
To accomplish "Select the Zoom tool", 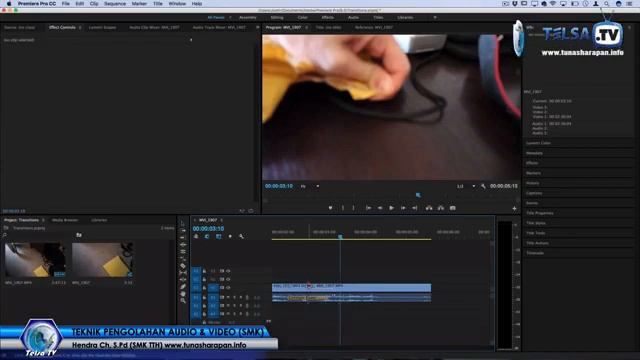I will pos(183,300).
